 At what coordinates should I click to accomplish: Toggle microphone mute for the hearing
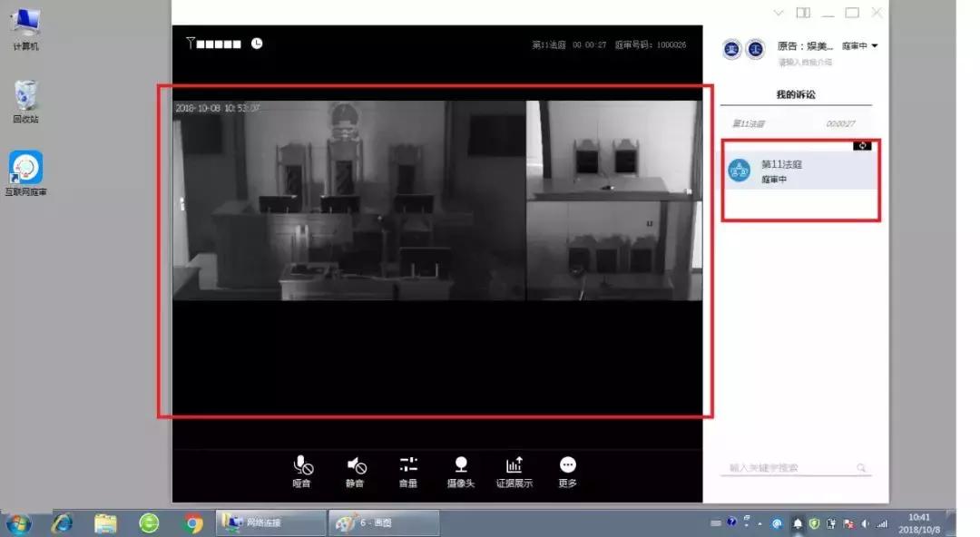[x=302, y=464]
